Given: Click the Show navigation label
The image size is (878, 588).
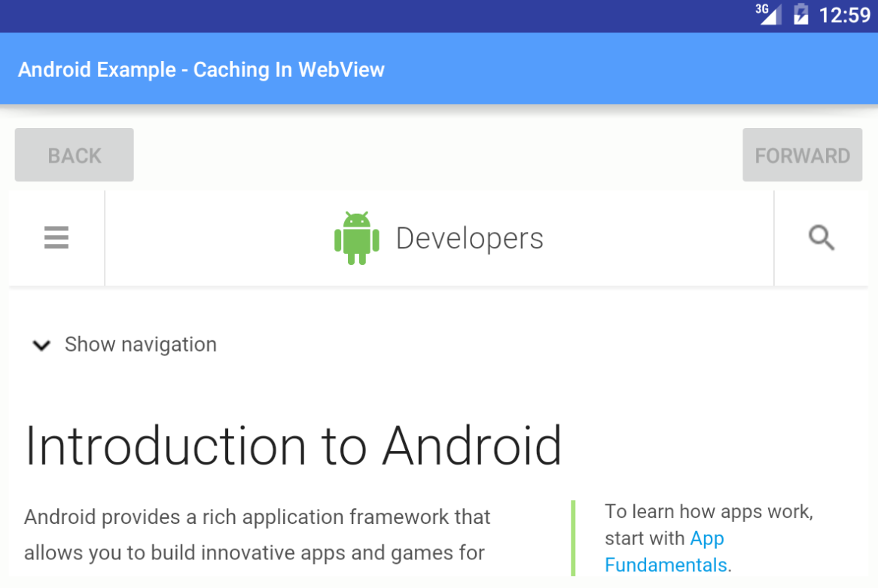Looking at the screenshot, I should (x=141, y=344).
